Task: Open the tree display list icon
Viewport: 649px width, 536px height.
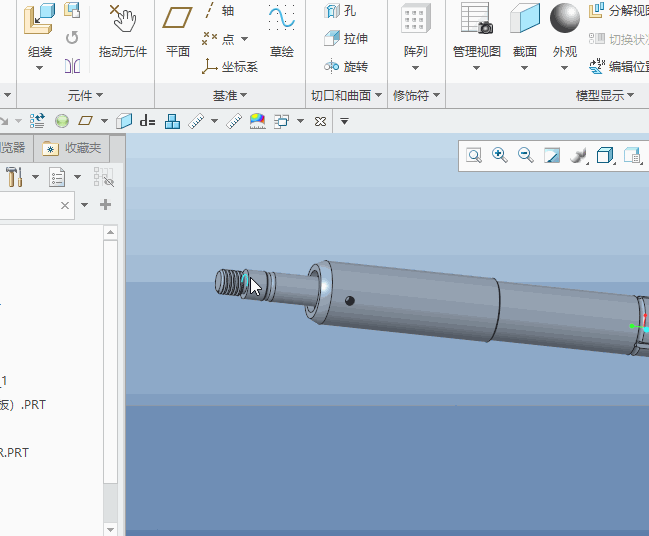Action: tap(57, 177)
